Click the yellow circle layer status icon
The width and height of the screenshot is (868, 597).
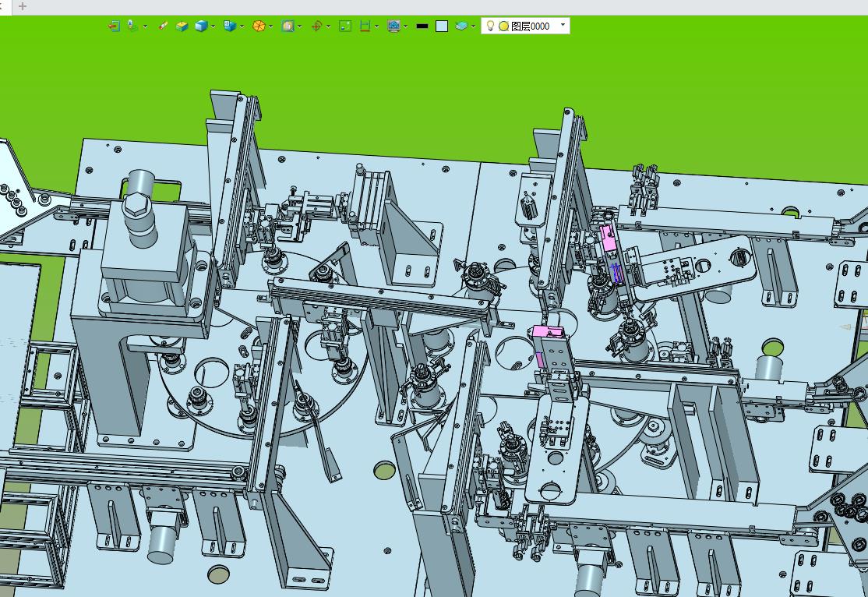pyautogui.click(x=504, y=26)
